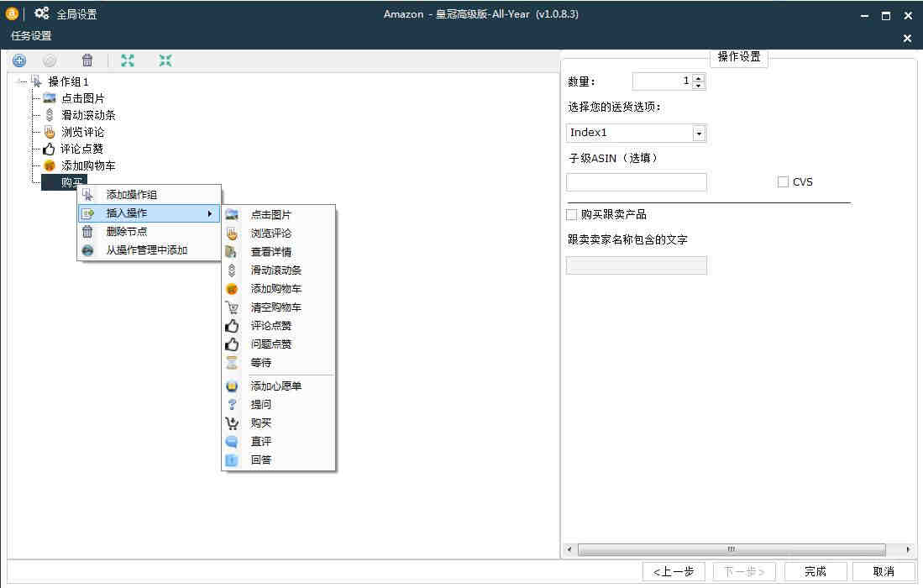Insert 提问 action from submenu

279,404
